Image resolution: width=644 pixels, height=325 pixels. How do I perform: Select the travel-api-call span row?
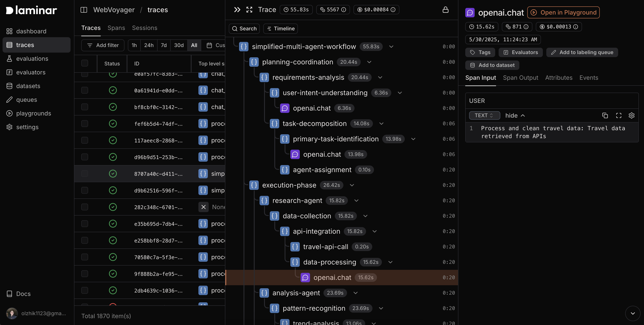325,247
